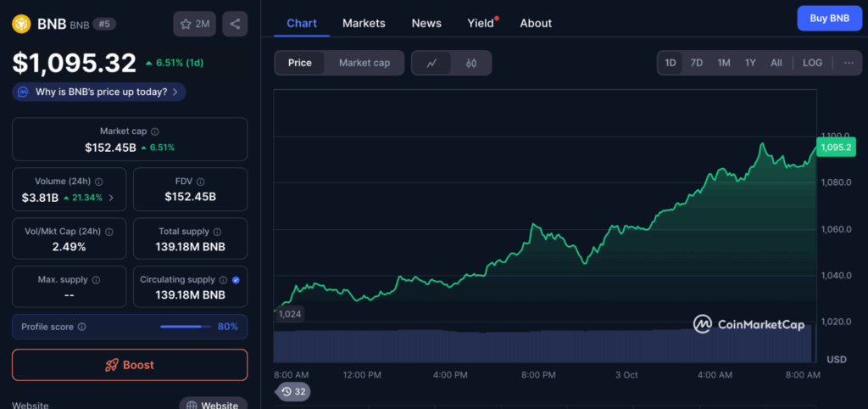Select the line chart icon
Image resolution: width=868 pixels, height=409 pixels.
[431, 63]
